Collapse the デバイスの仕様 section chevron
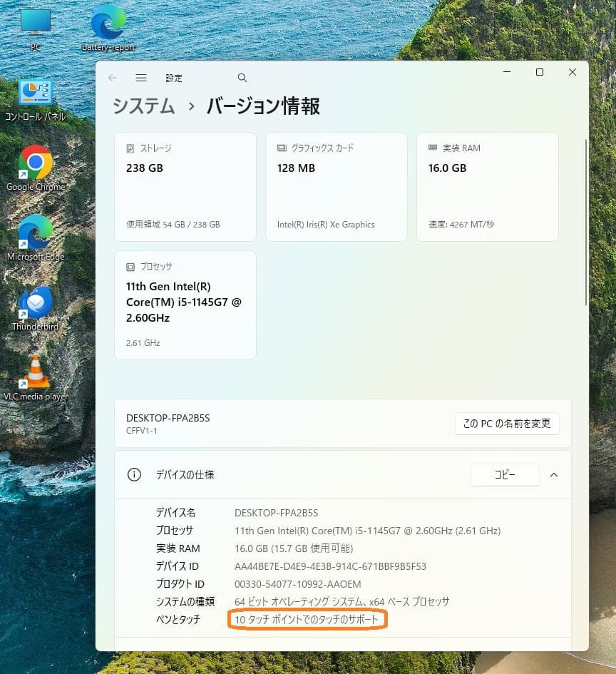616x674 pixels. coord(554,475)
